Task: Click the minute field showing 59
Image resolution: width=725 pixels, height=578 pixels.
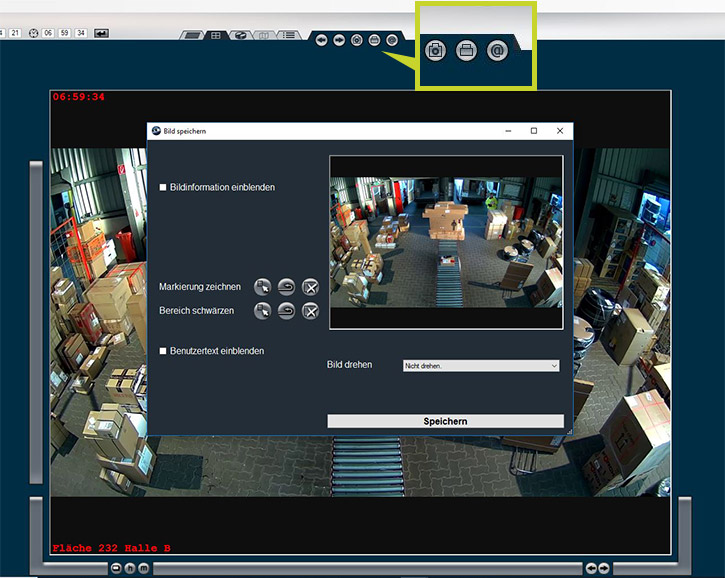Action: [x=64, y=33]
